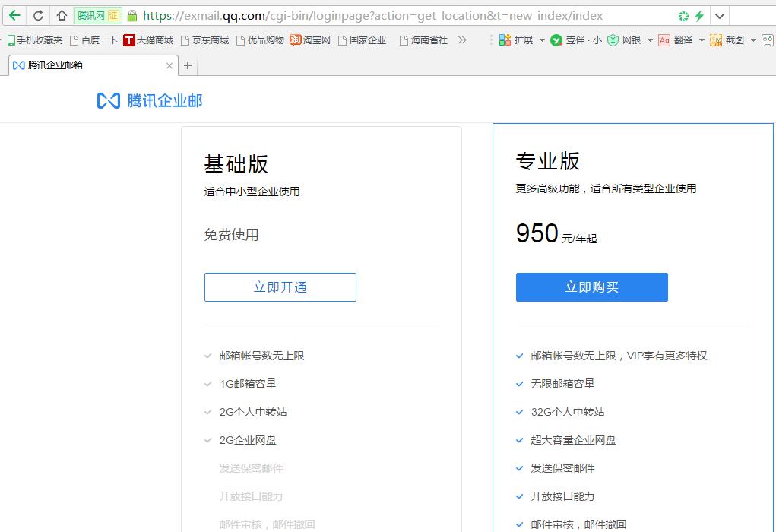Open the dropdown arrow next to 扩展
Viewport: 776px width, 532px height.
click(x=542, y=40)
